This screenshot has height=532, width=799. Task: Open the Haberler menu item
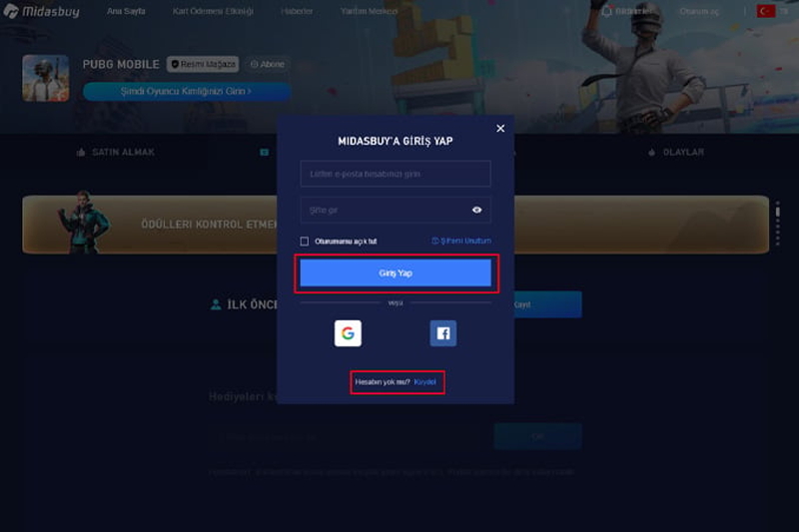(x=297, y=11)
